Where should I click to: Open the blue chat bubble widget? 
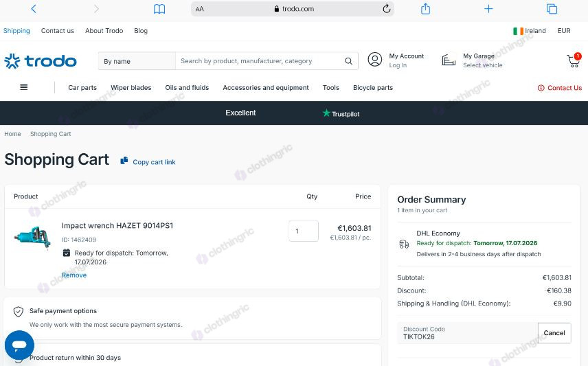pyautogui.click(x=19, y=345)
